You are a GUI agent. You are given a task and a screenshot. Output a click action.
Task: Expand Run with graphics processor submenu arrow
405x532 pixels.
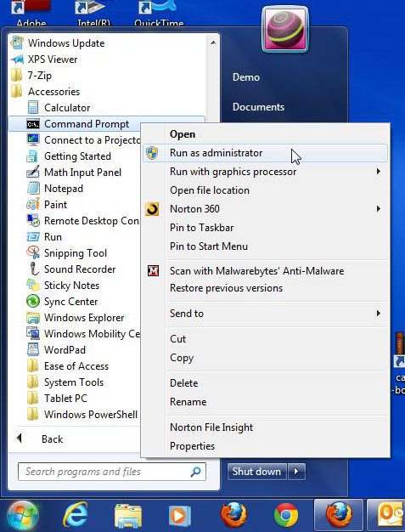pos(379,172)
